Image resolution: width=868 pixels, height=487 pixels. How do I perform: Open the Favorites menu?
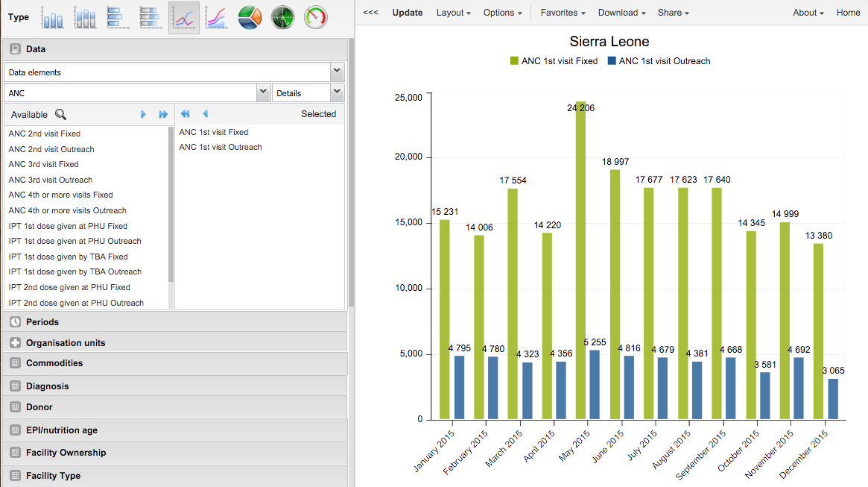pos(563,13)
